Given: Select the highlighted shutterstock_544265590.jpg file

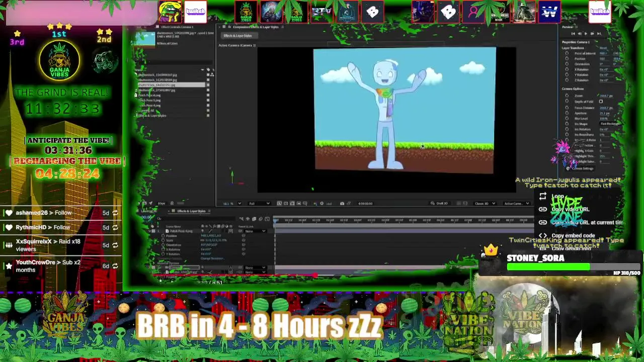Looking at the screenshot, I should pos(171,85).
